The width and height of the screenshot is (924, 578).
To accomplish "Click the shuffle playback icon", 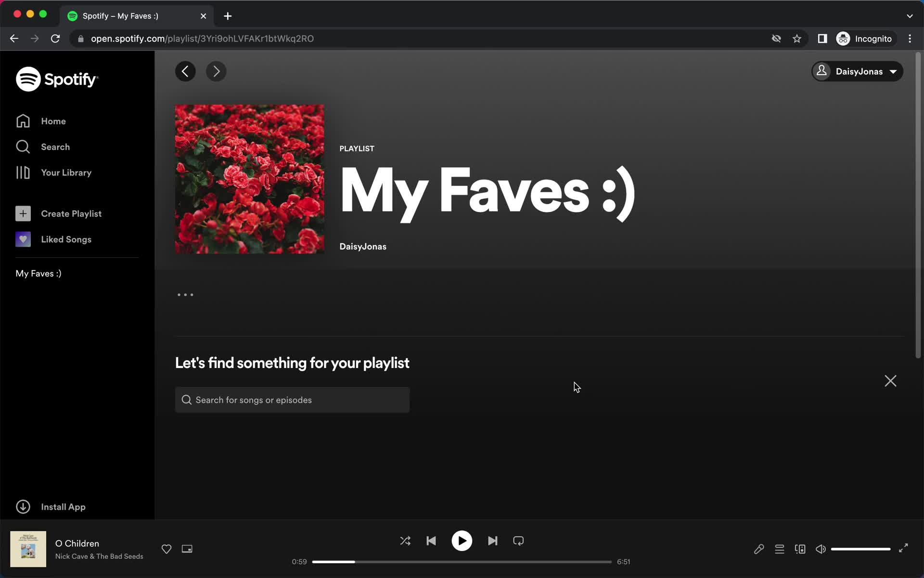I will 406,541.
